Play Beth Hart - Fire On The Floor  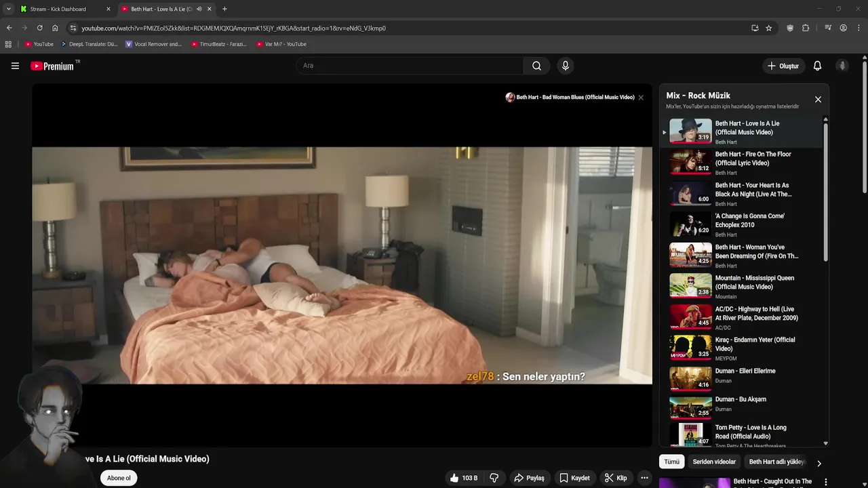(753, 159)
